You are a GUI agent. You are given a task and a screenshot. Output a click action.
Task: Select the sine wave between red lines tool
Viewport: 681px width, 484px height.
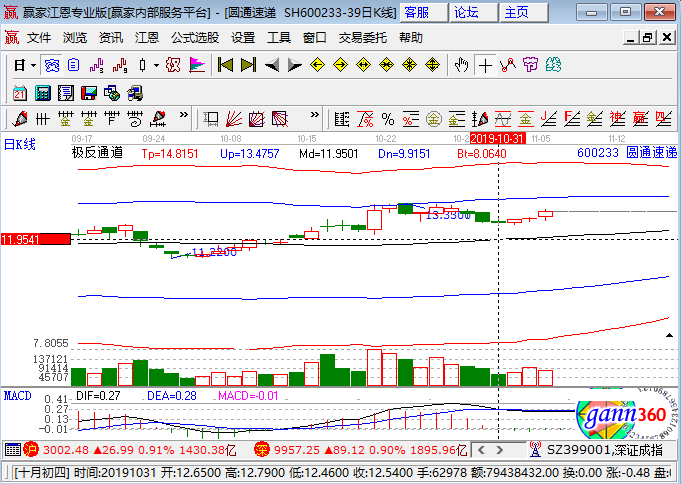click(502, 119)
